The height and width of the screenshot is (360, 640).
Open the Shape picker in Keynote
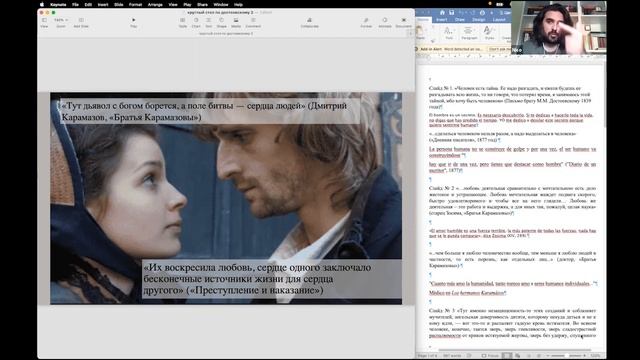[222, 22]
